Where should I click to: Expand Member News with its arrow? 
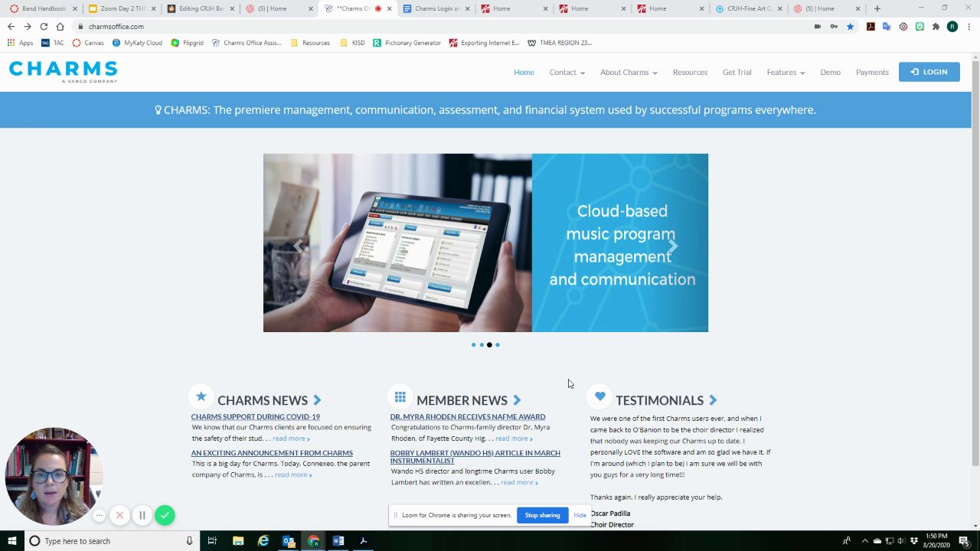517,400
